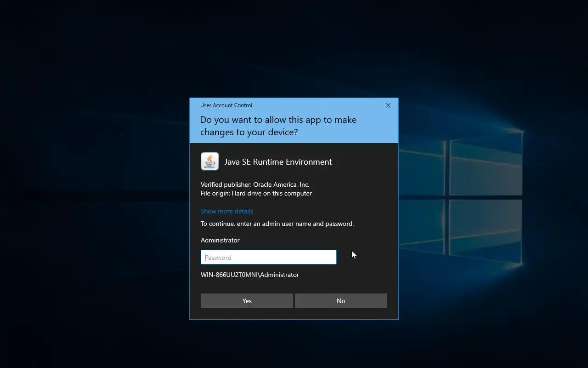588x368 pixels.
Task: Click the Administrator account label
Action: coord(220,240)
